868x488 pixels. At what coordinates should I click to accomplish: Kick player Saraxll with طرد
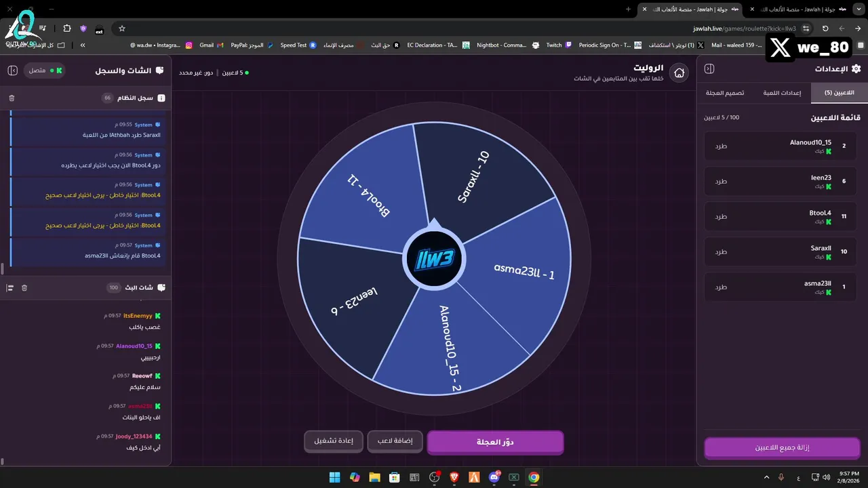(721, 251)
